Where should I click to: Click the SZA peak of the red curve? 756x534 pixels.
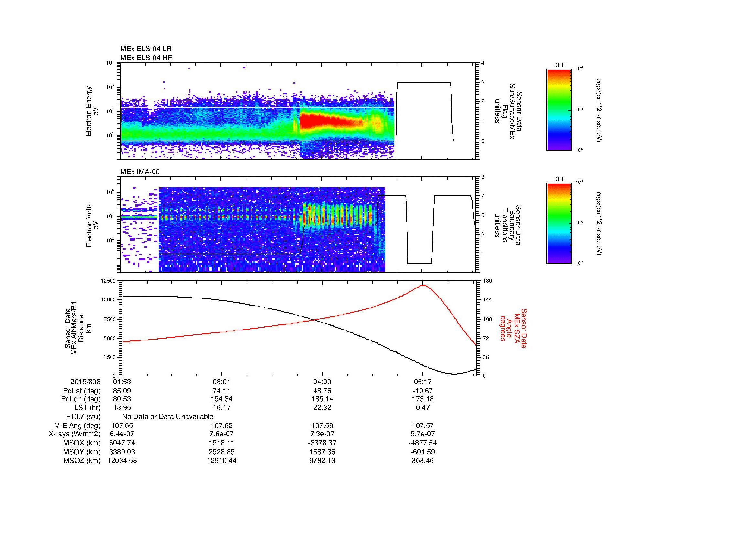[x=423, y=285]
